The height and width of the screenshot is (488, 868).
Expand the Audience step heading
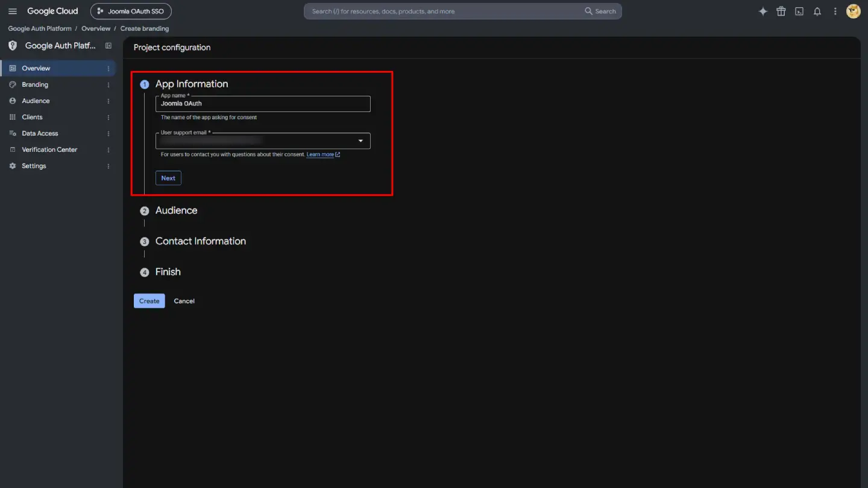(x=176, y=211)
